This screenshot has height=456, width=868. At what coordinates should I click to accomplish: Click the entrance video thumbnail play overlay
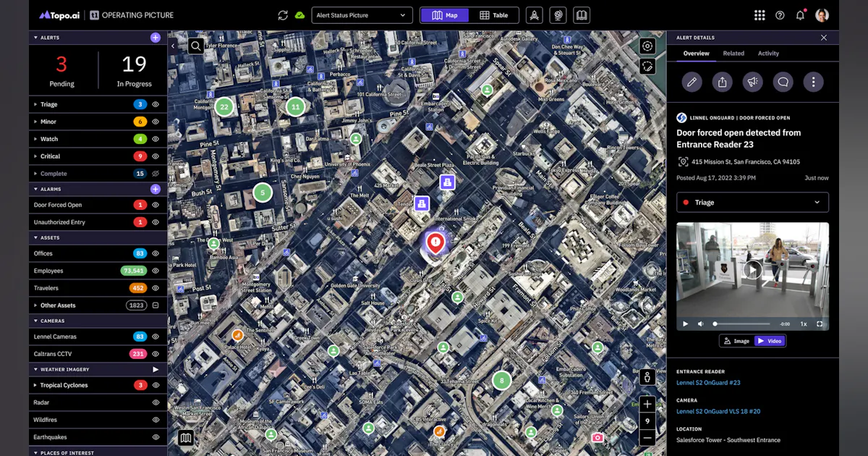[752, 270]
